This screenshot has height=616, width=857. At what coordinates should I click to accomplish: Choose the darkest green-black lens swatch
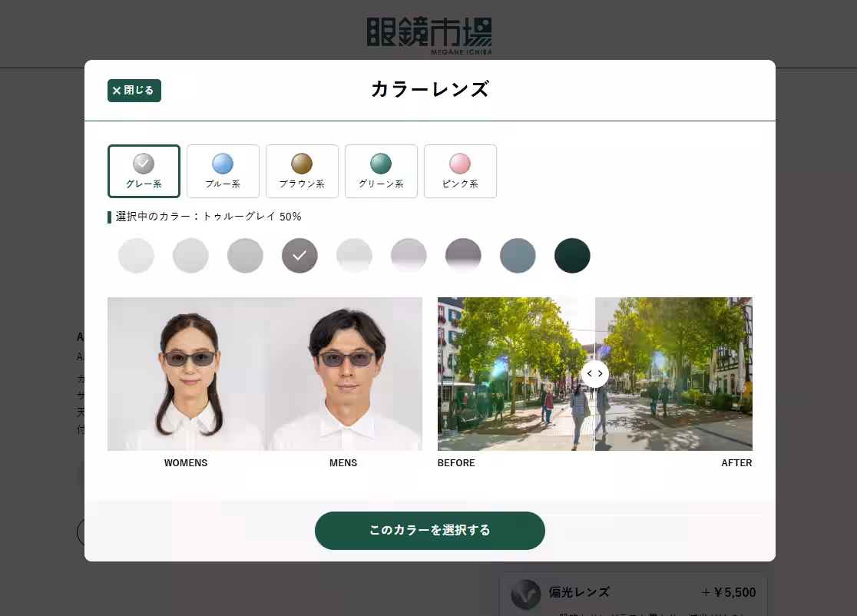[572, 256]
